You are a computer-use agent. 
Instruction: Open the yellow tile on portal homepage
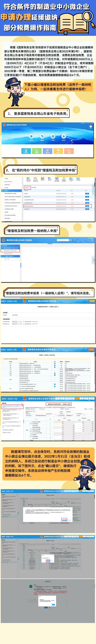click(x=58, y=151)
